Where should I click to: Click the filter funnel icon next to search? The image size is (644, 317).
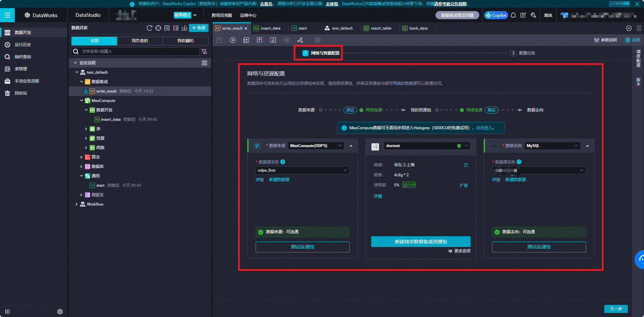pos(204,51)
